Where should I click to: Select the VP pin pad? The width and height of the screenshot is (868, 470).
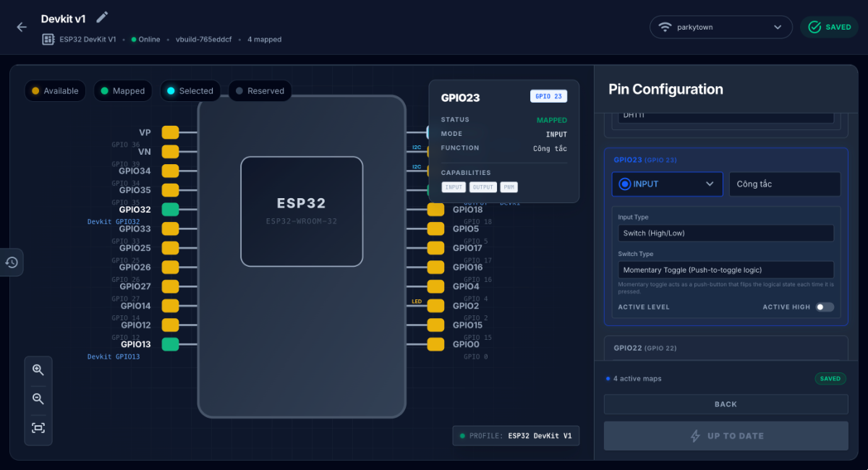click(170, 132)
